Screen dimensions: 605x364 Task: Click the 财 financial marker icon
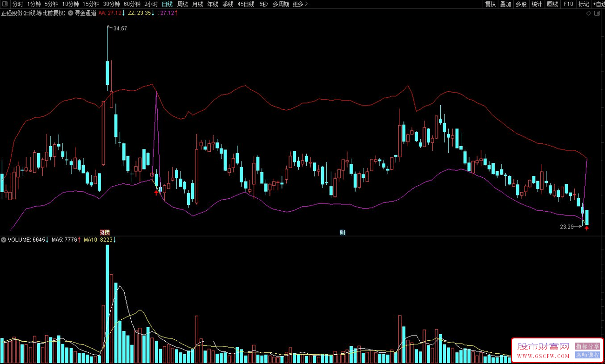click(x=343, y=233)
